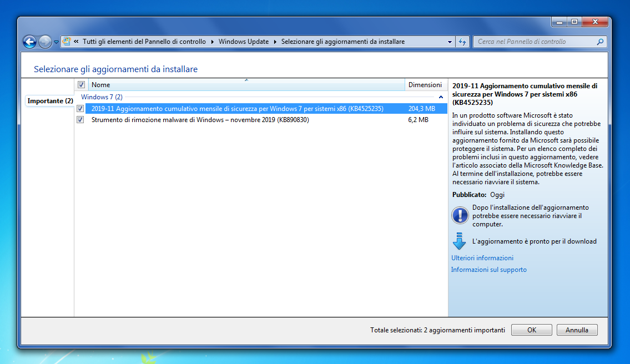Click the greyed Forward navigation arrow

45,42
